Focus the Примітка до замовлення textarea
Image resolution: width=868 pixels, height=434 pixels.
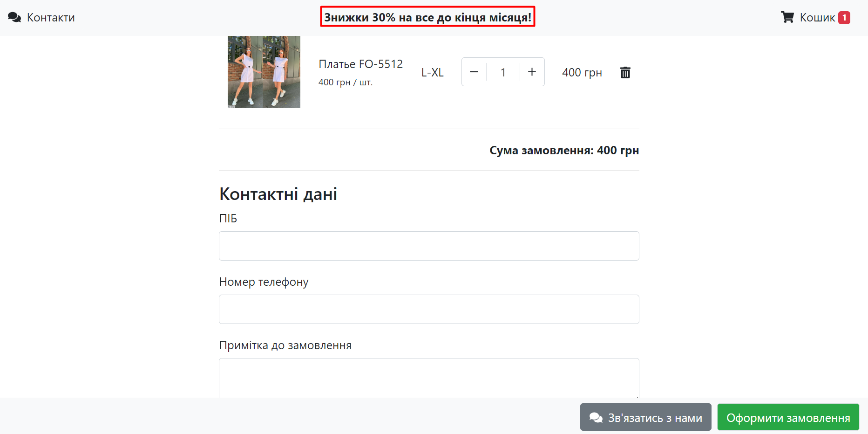(x=429, y=378)
